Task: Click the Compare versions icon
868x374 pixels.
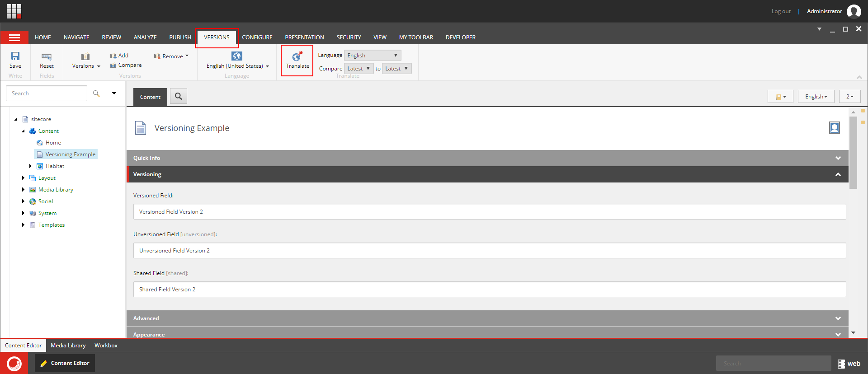Action: tap(113, 65)
